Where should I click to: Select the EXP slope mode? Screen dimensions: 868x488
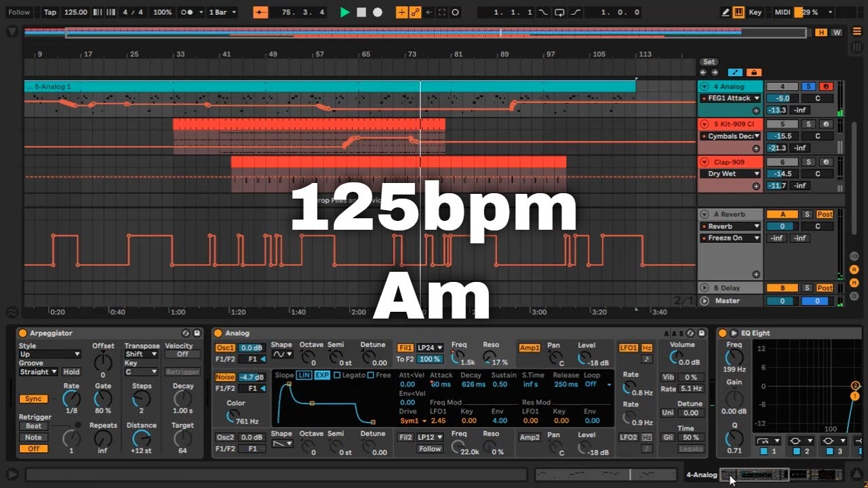[x=322, y=375]
